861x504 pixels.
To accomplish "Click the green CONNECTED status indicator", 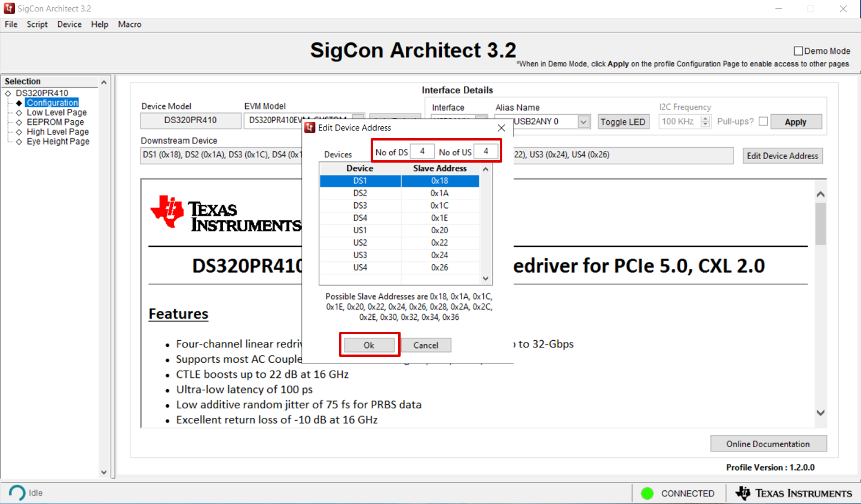I will point(647,493).
